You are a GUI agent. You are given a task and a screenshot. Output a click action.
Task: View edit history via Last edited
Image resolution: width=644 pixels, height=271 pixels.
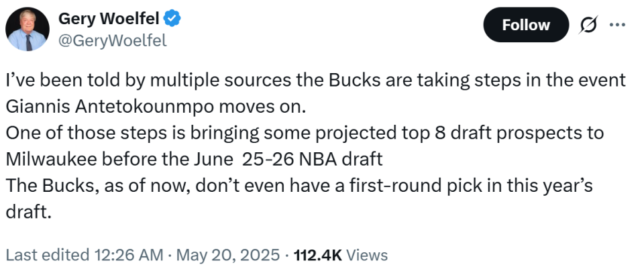pos(48,255)
